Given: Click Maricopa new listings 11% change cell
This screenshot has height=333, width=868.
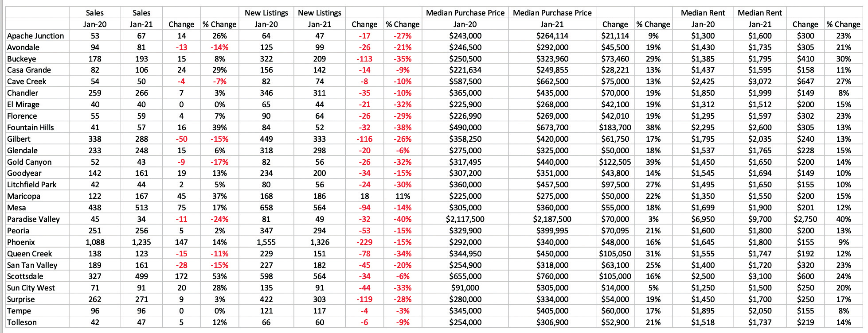Looking at the screenshot, I should point(403,196).
